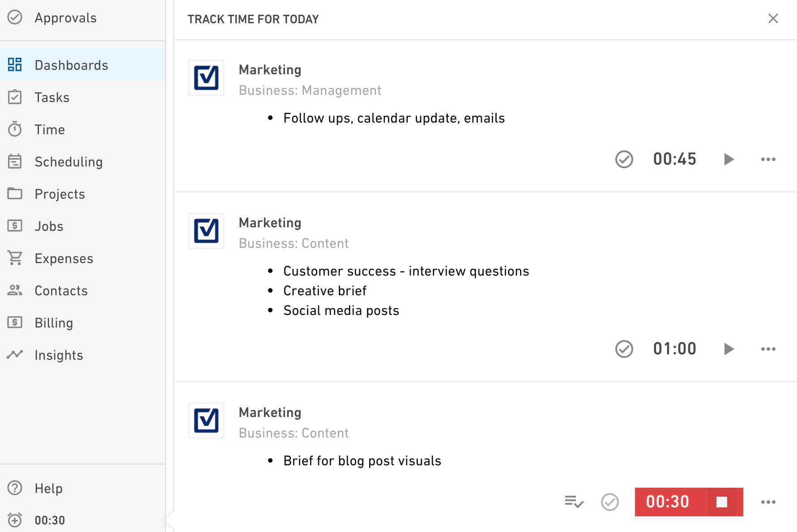The width and height of the screenshot is (797, 532).
Task: Click the task checklist icon beside timer
Action: click(574, 502)
